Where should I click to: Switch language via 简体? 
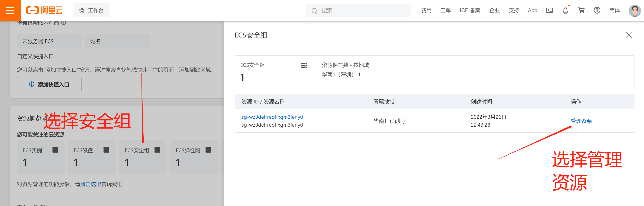614,10
